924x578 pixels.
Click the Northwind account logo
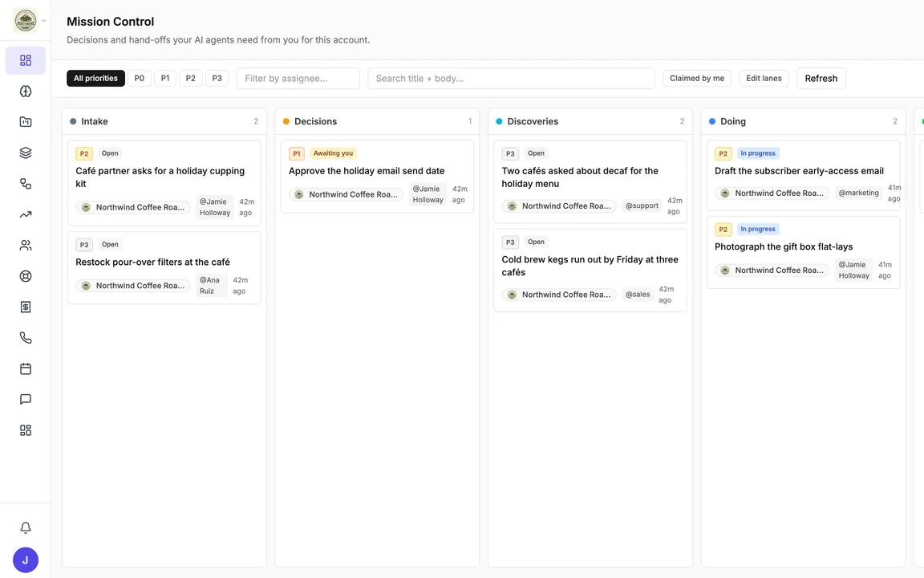tap(26, 21)
